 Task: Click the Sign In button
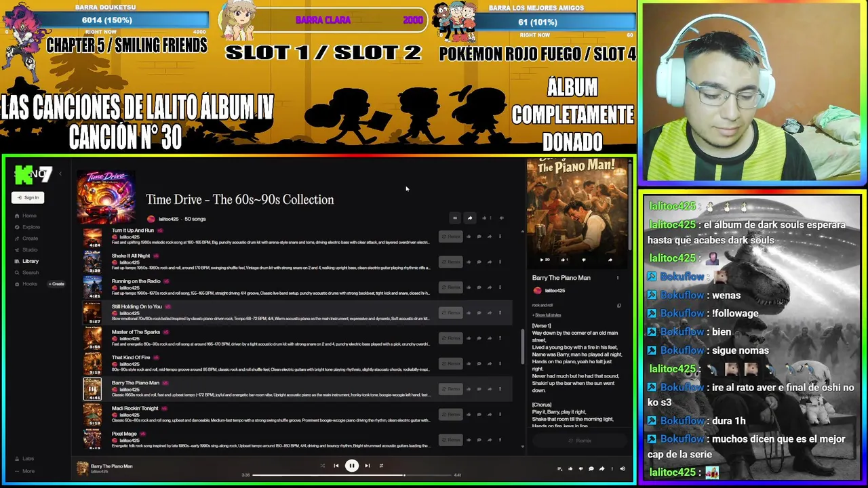[x=28, y=197]
